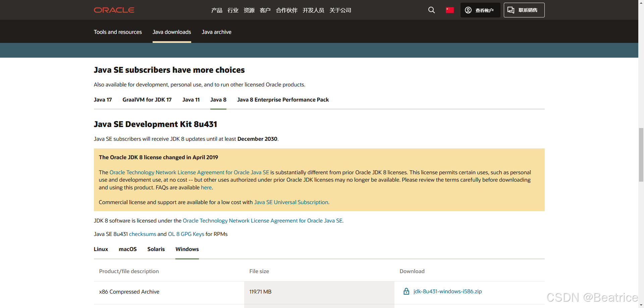Go to Tools and resources tab
Viewport: 644px width, 308px height.
tap(118, 32)
